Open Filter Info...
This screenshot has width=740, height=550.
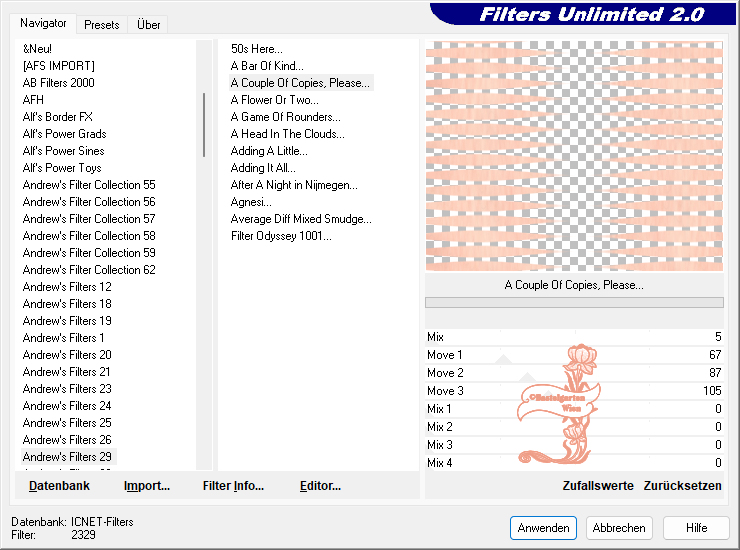233,486
